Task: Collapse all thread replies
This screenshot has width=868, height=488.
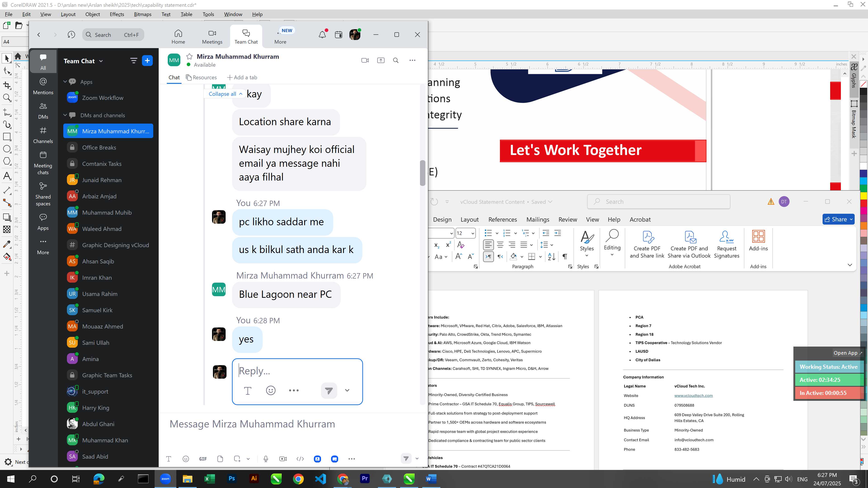Action: (225, 94)
